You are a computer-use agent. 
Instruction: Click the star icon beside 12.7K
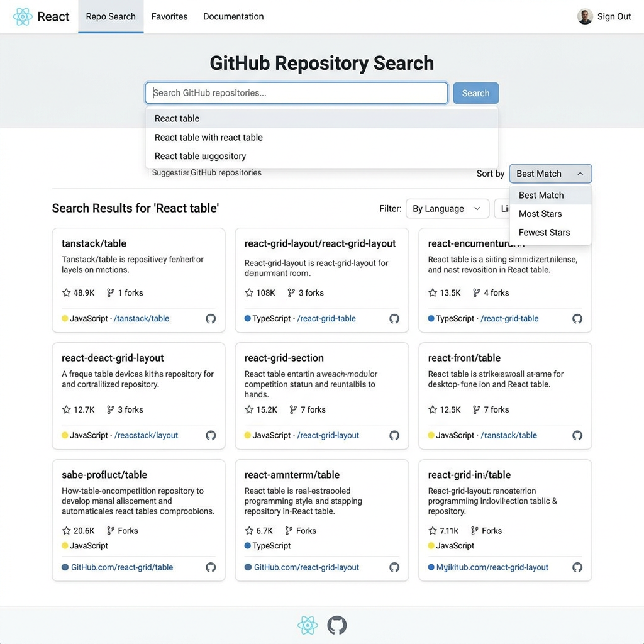click(x=66, y=409)
